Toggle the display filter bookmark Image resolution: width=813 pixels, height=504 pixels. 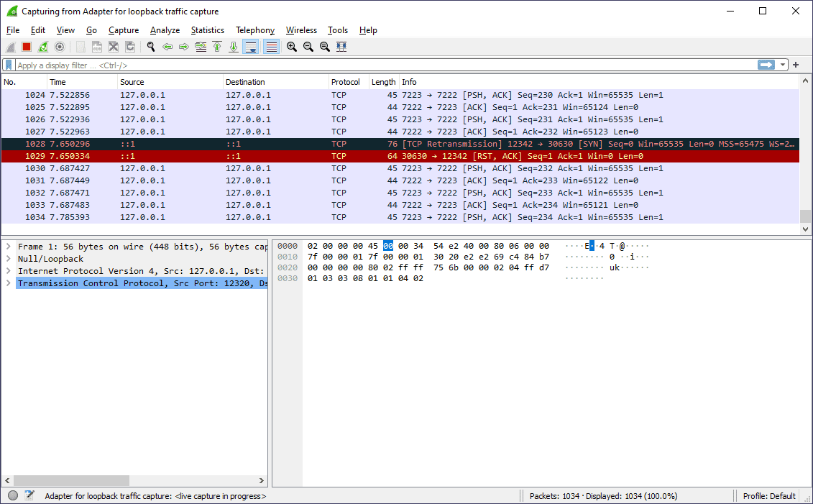tap(8, 65)
